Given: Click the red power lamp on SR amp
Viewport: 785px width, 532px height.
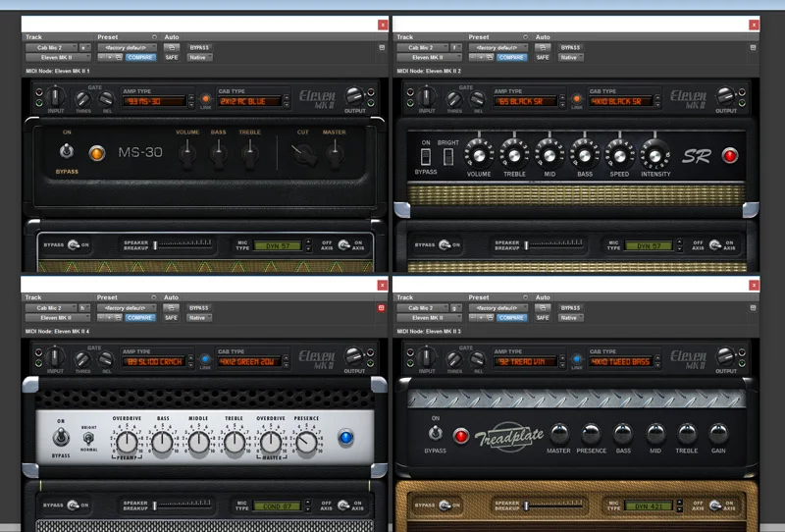Looking at the screenshot, I should [730, 155].
